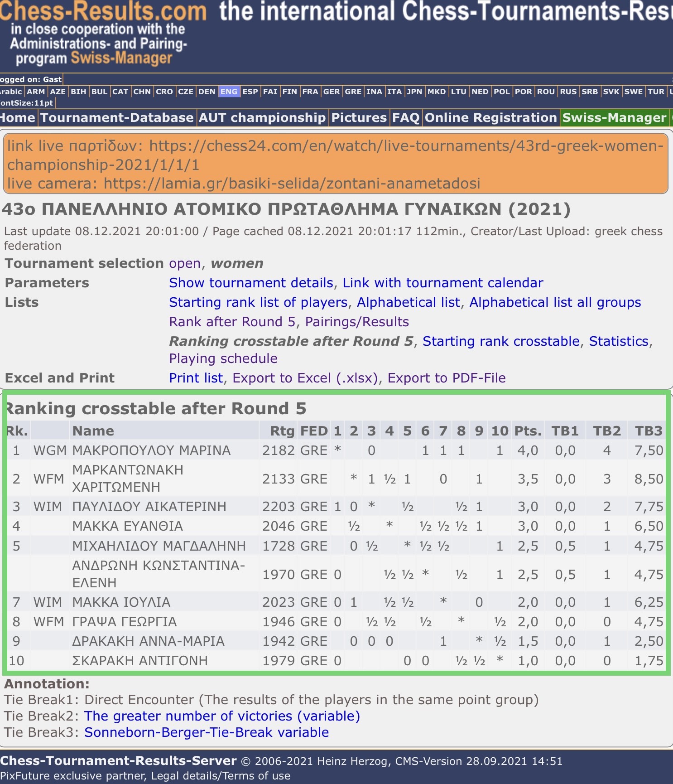Switch language to ESP
The image size is (673, 784).
[250, 92]
